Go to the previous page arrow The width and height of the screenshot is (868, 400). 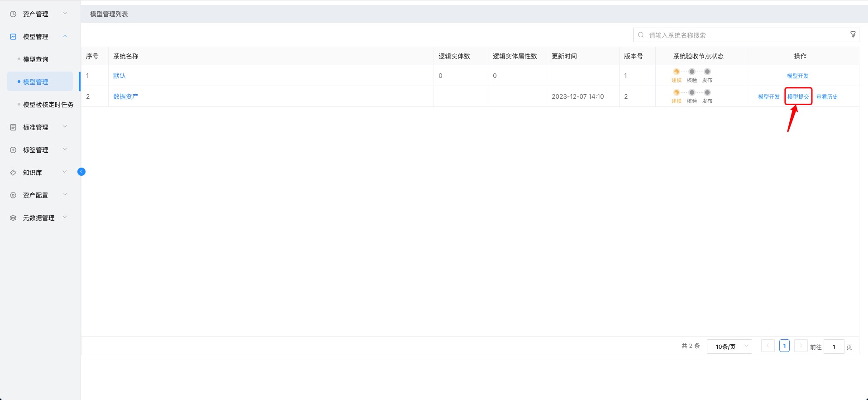768,346
